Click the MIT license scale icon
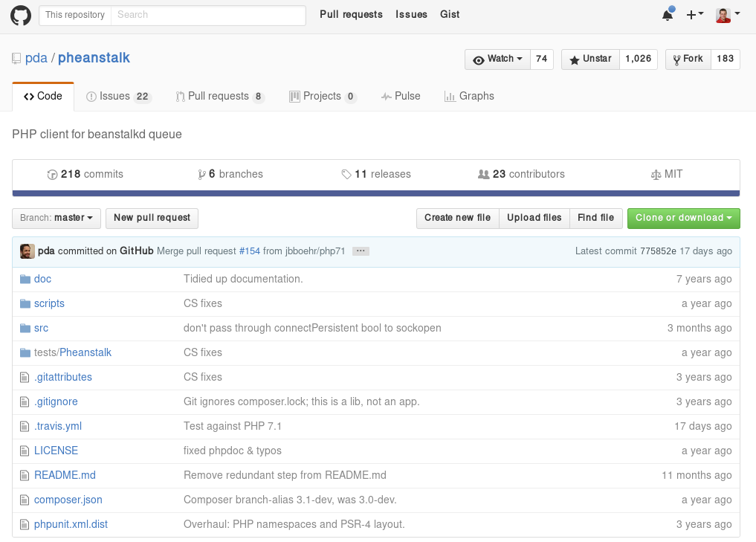 [x=656, y=175]
